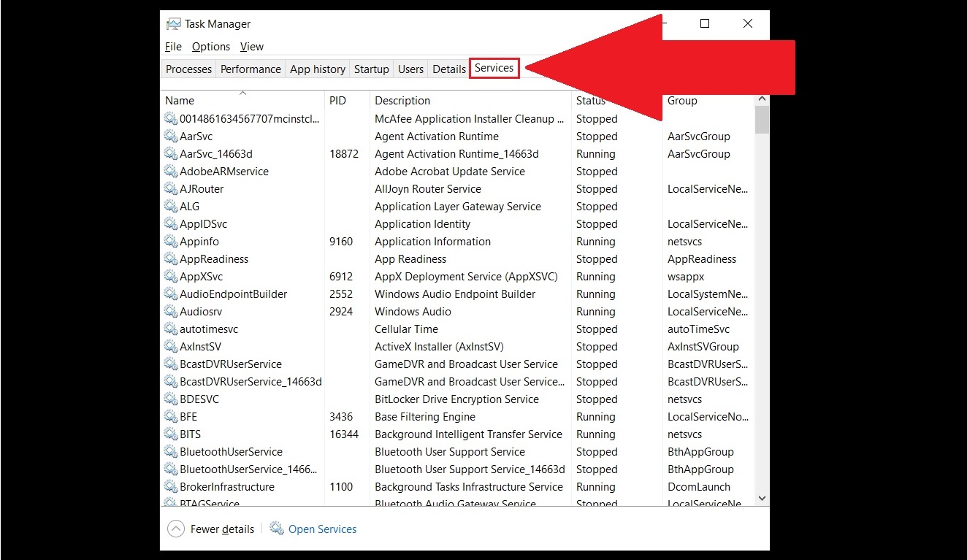Click gear icon beside AarSvc service
The width and height of the screenshot is (967, 560).
click(x=171, y=136)
